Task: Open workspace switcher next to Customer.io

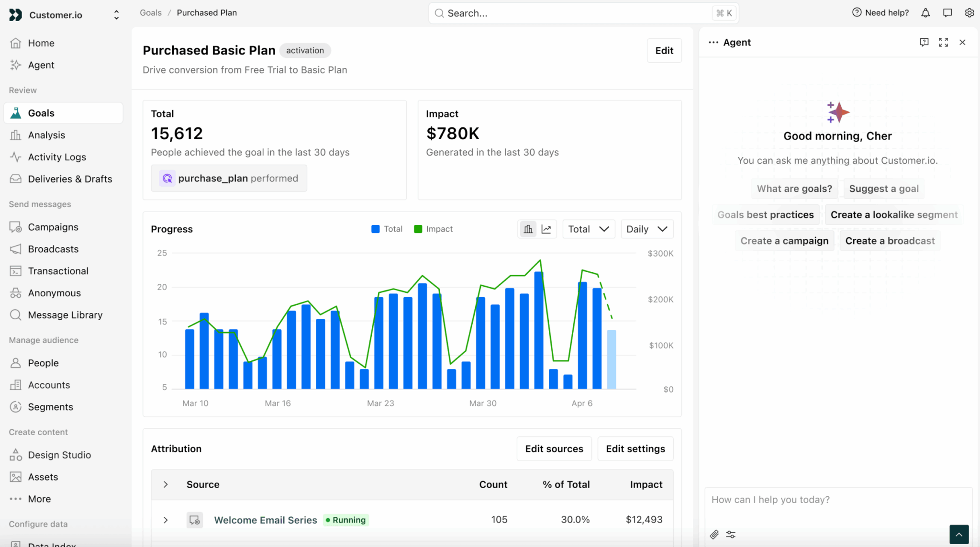Action: click(116, 15)
